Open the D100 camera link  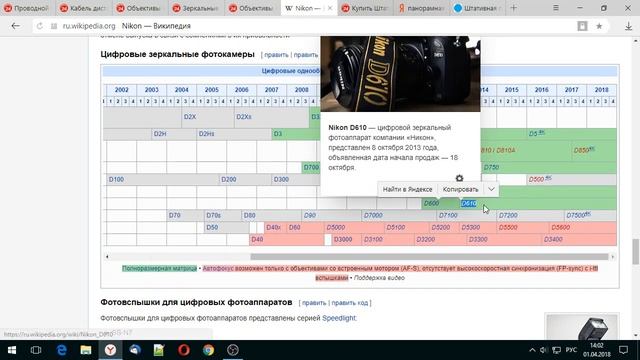[x=116, y=179]
